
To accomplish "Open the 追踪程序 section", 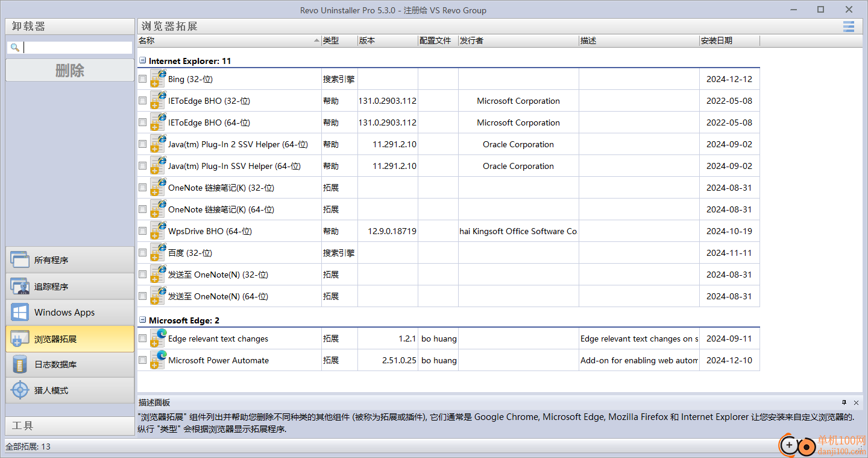I will 70,286.
